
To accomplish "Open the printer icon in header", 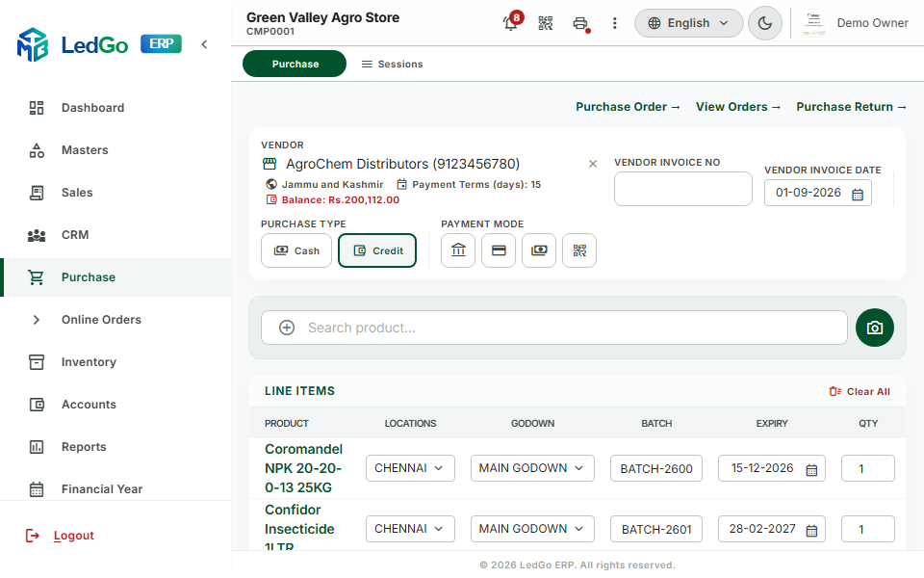I will (x=580, y=23).
